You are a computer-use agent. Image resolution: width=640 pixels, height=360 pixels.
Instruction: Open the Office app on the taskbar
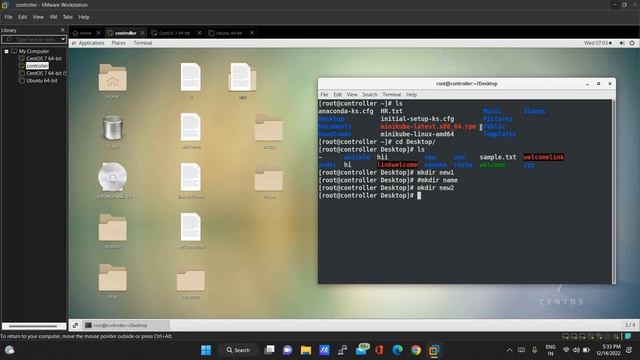pyautogui.click(x=379, y=350)
